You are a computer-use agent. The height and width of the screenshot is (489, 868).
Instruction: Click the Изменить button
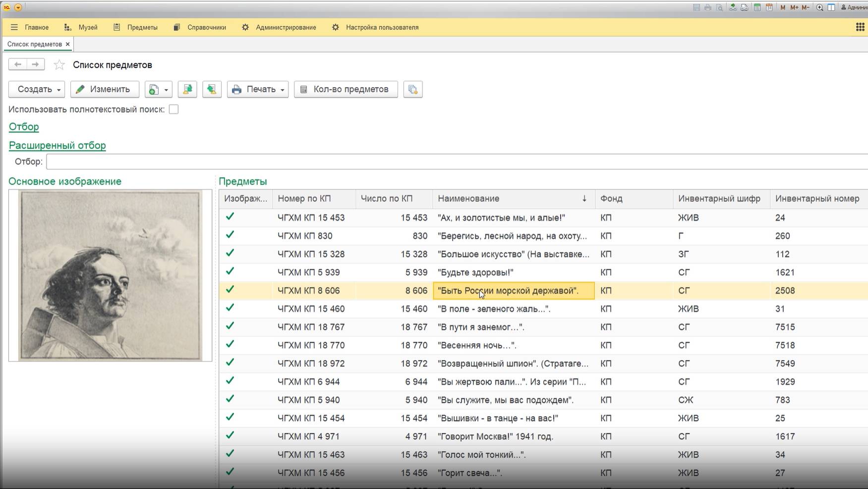click(x=104, y=89)
